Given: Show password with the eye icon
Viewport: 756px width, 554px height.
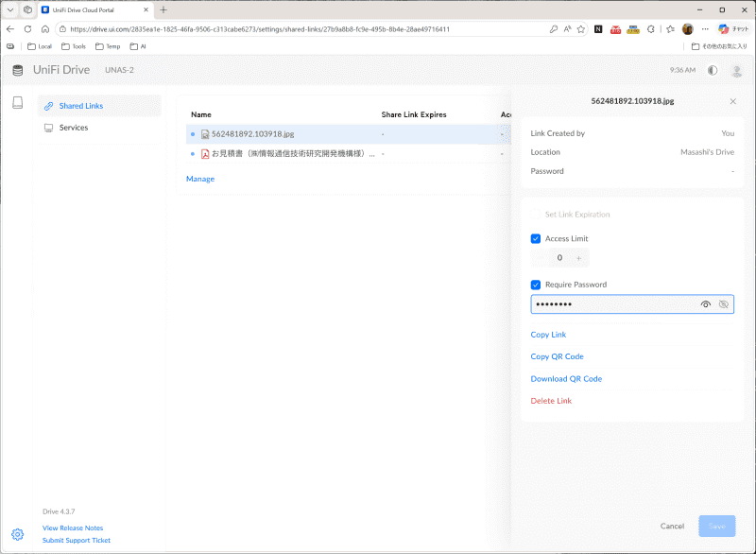Looking at the screenshot, I should 705,304.
